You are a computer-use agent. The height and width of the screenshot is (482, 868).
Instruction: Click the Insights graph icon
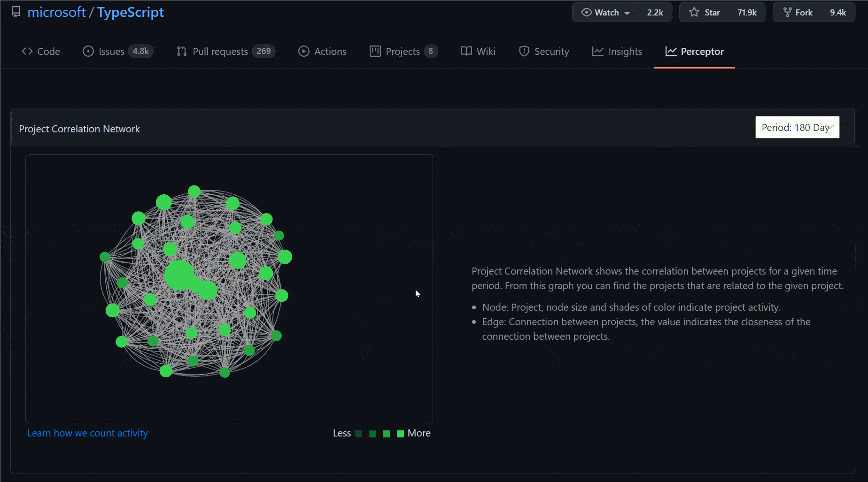[597, 51]
